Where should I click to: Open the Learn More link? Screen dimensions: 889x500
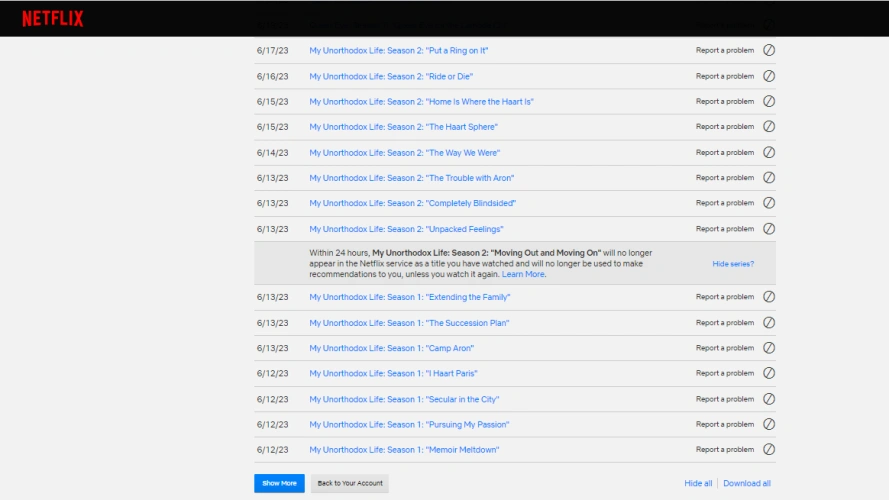coord(523,274)
